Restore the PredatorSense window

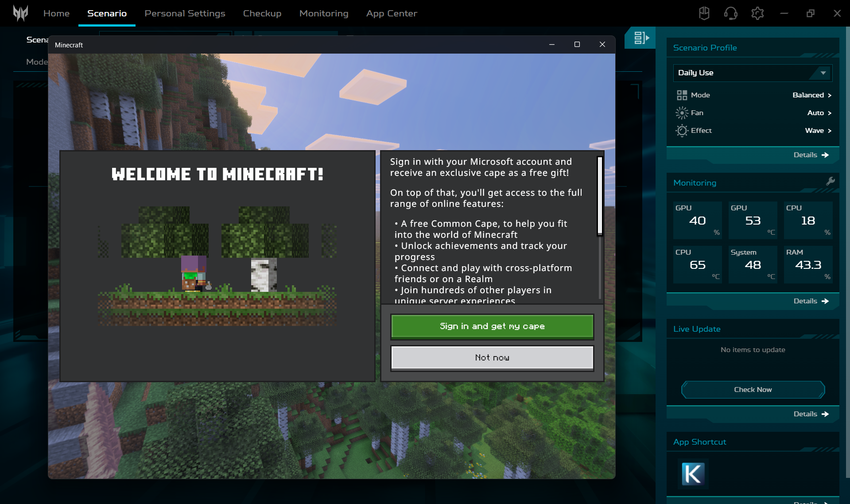coord(810,13)
